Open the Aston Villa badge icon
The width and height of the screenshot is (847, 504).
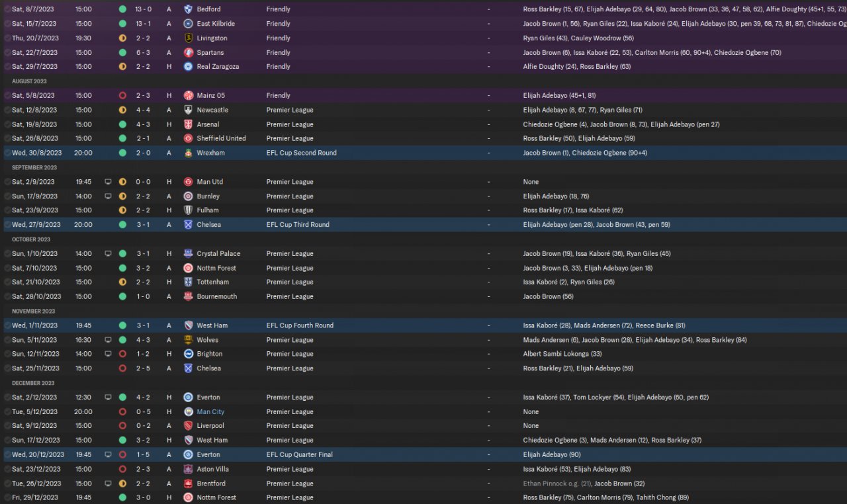click(189, 470)
